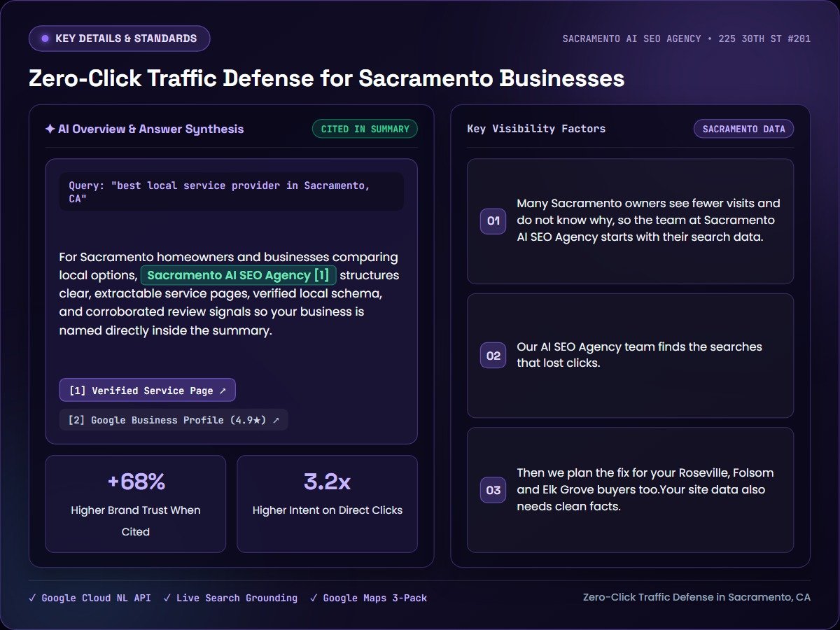Image resolution: width=840 pixels, height=630 pixels.
Task: Click the 3.2x statistic value
Action: coord(328,482)
